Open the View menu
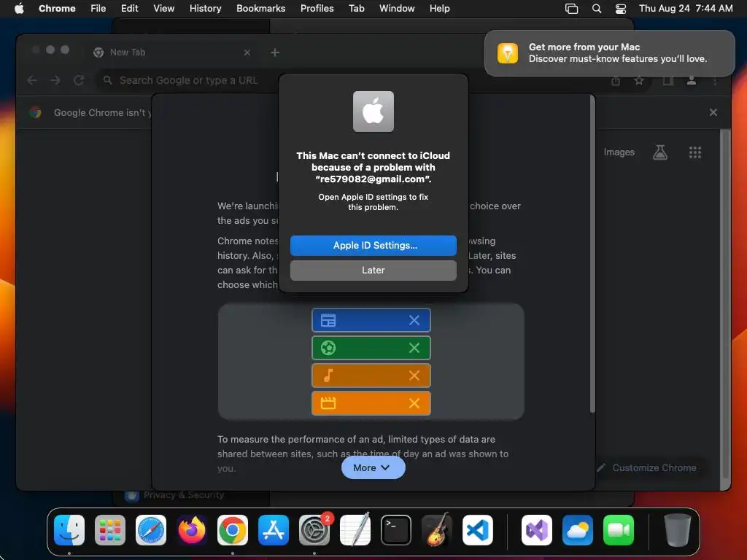Viewport: 747px width, 560px height. pos(163,8)
